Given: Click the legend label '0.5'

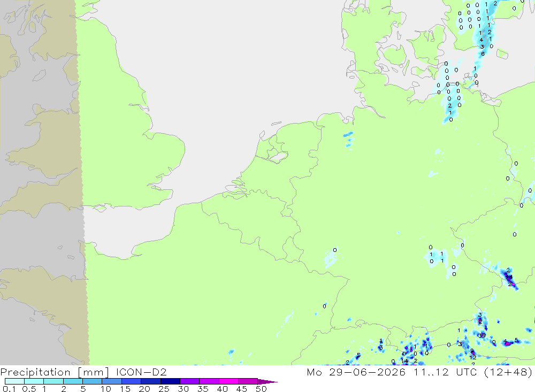Looking at the screenshot, I should click(x=29, y=389).
